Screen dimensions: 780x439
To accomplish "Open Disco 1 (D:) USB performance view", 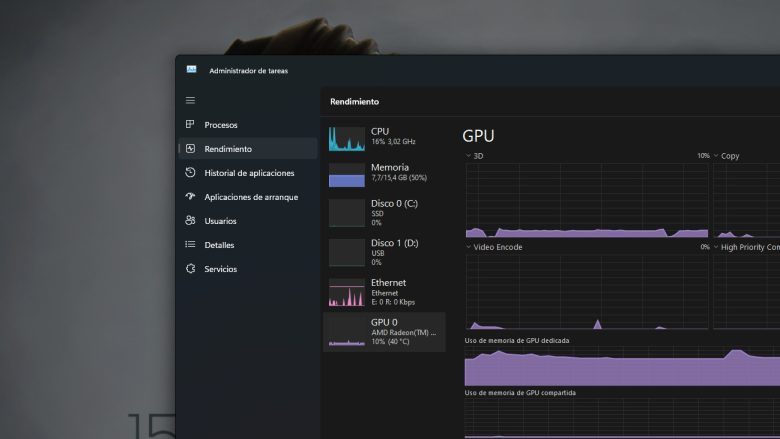I will pyautogui.click(x=384, y=252).
